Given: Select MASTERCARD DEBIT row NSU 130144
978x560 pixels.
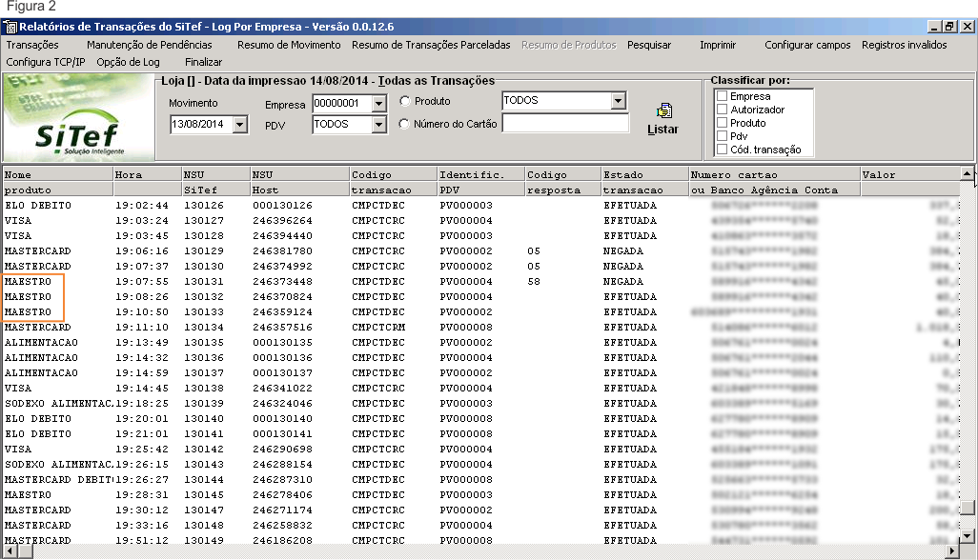Looking at the screenshot, I should (x=480, y=480).
